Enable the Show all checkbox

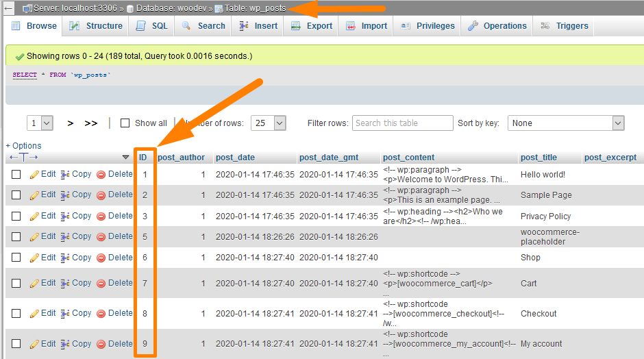tap(125, 123)
